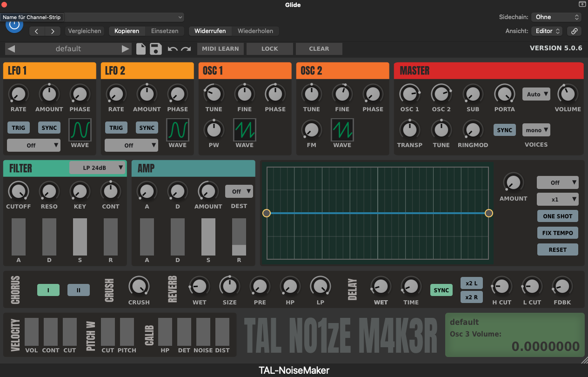Screen dimensions: 588x377
Task: Click Kopieren in the plugin header
Action: pos(127,31)
